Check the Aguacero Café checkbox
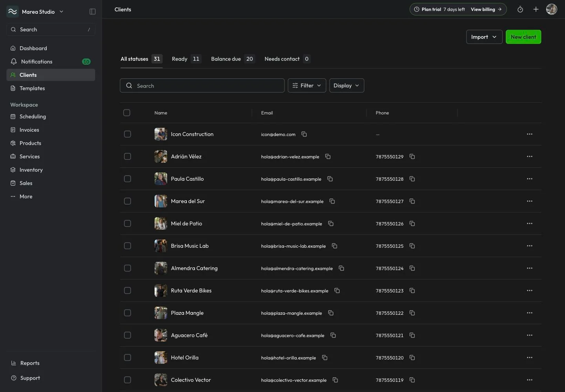 point(128,335)
